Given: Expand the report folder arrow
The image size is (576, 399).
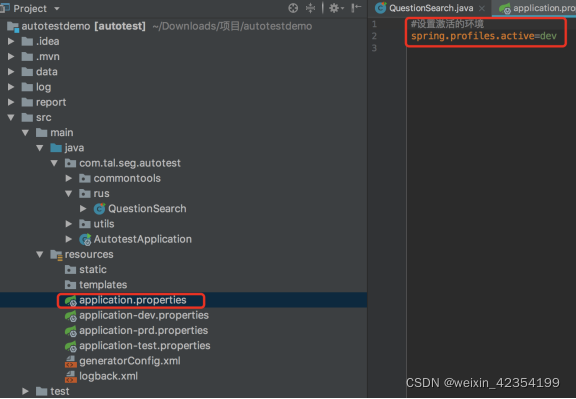Looking at the screenshot, I should coord(11,102).
